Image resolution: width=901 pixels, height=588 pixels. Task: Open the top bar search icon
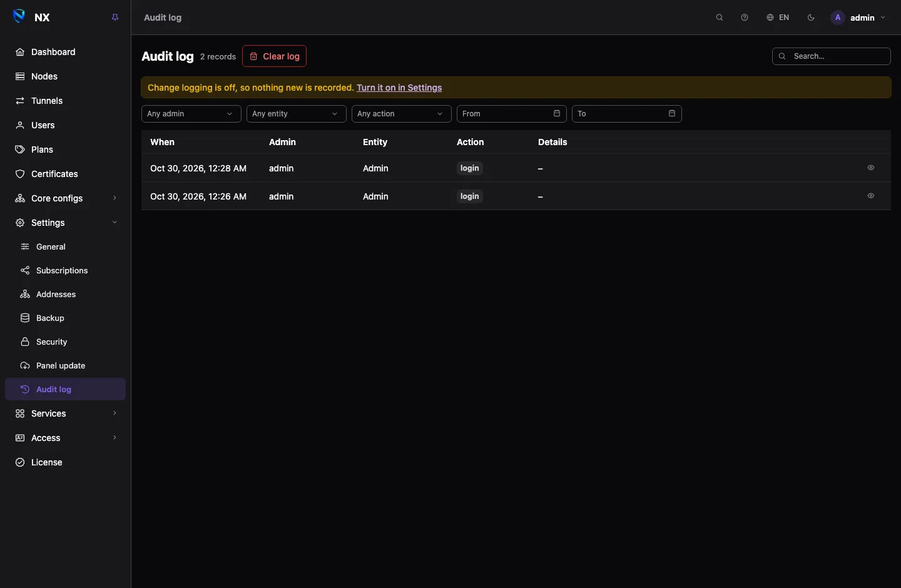click(x=720, y=18)
